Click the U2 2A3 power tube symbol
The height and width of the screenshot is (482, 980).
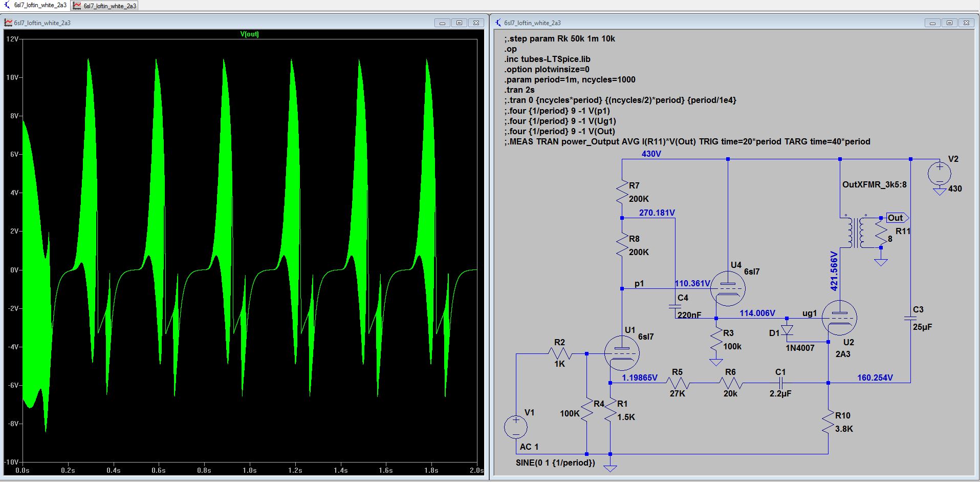pyautogui.click(x=839, y=318)
